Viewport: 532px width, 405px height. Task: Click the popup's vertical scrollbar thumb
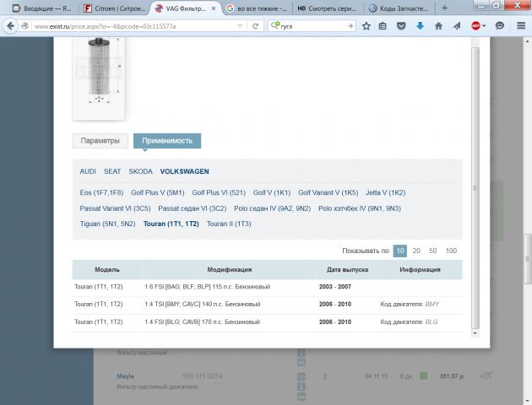475,188
